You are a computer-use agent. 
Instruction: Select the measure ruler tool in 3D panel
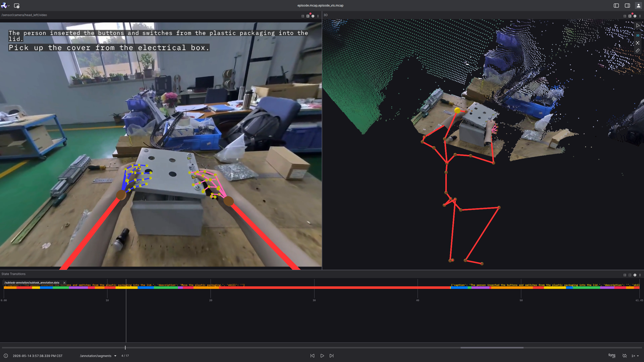coord(637,51)
